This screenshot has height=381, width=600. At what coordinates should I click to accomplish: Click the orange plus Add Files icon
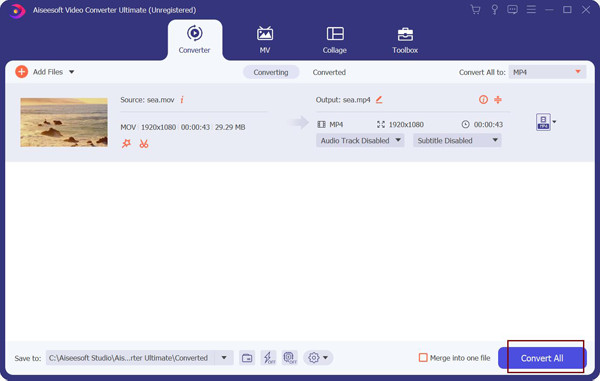tap(21, 72)
